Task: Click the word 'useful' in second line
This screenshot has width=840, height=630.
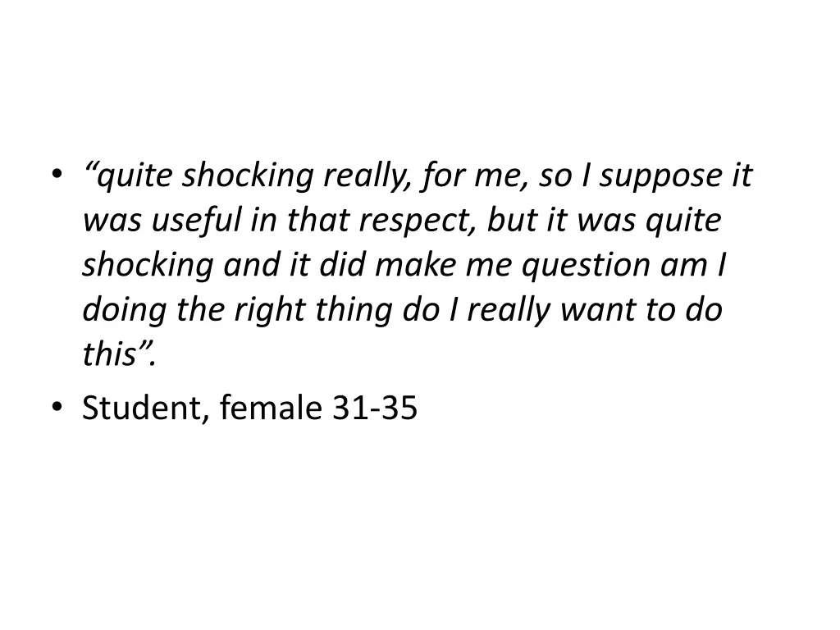Action: (x=197, y=220)
